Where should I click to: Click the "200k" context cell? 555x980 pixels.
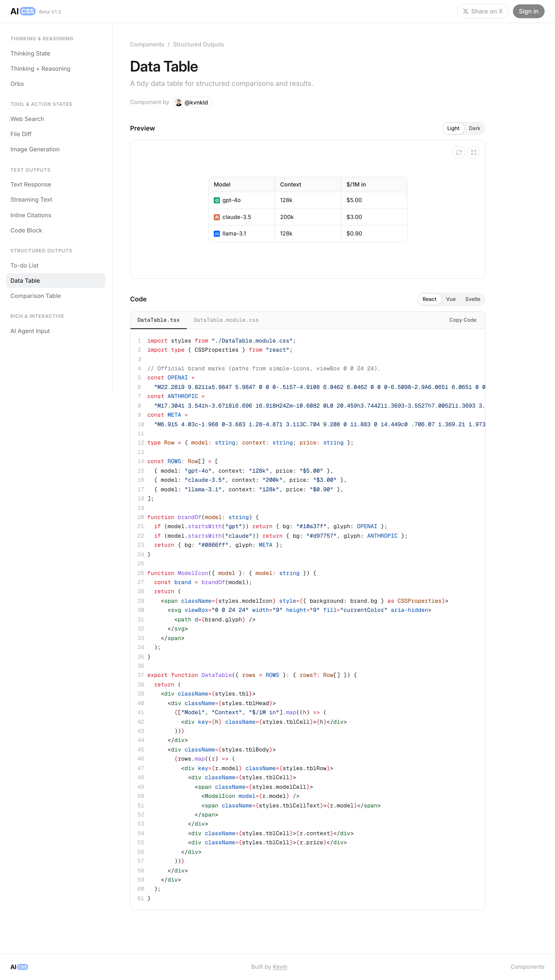click(308, 217)
